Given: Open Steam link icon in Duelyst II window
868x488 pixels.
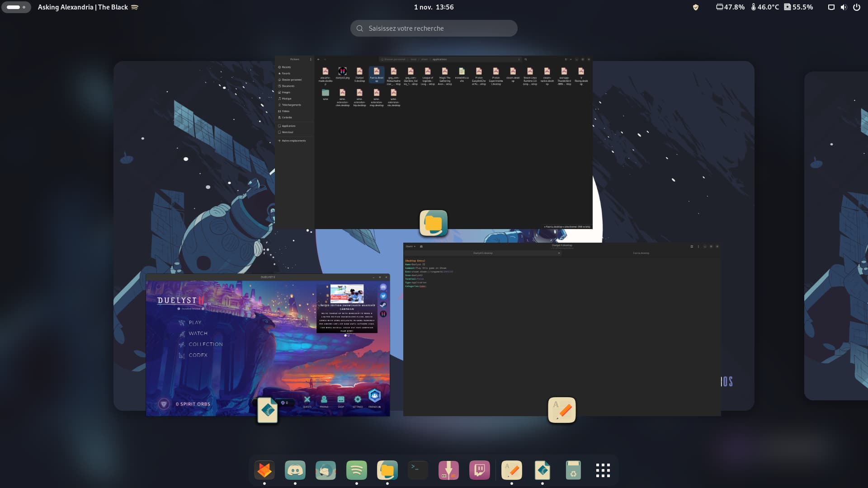Looking at the screenshot, I should pyautogui.click(x=383, y=305).
